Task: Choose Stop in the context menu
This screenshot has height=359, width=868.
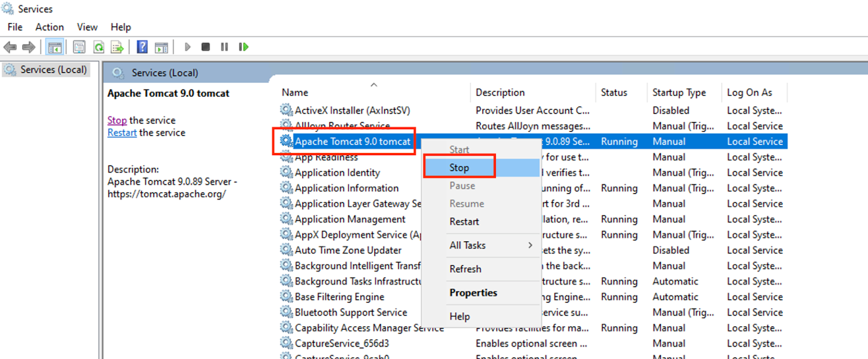Action: pos(481,168)
